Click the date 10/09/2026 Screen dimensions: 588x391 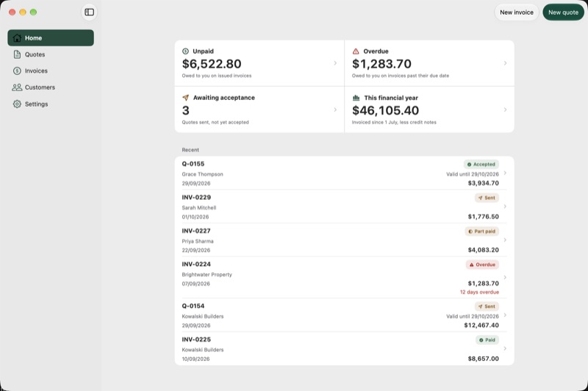click(196, 359)
